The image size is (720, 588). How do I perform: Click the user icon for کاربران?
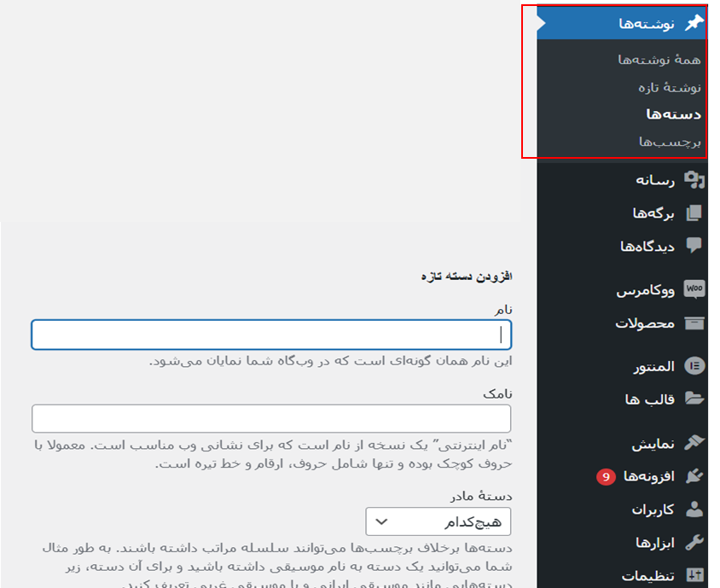694,509
